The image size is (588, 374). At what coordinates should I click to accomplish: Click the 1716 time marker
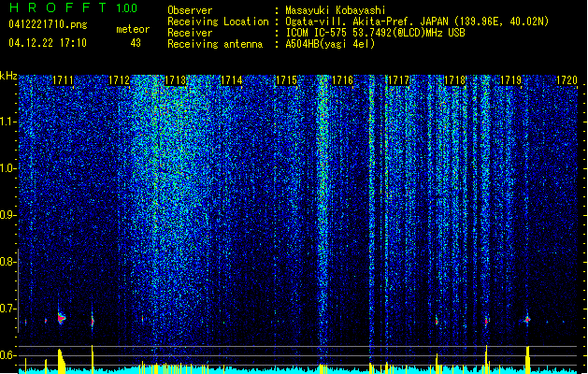pyautogui.click(x=342, y=80)
